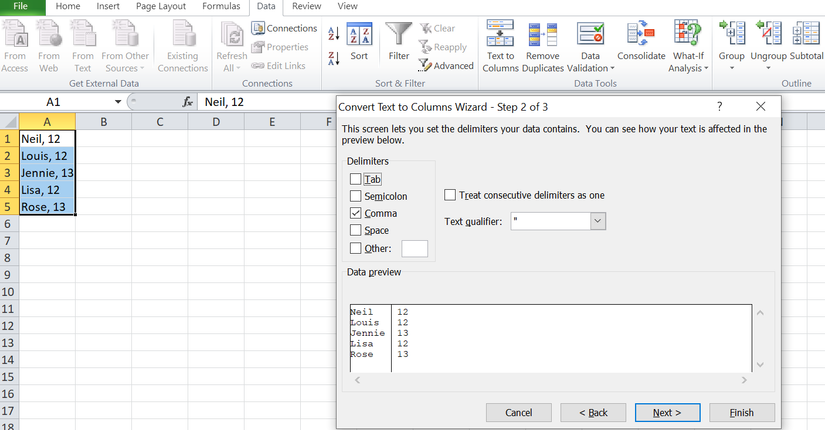The image size is (825, 430).
Task: Open Advanced filter options
Action: tap(446, 66)
